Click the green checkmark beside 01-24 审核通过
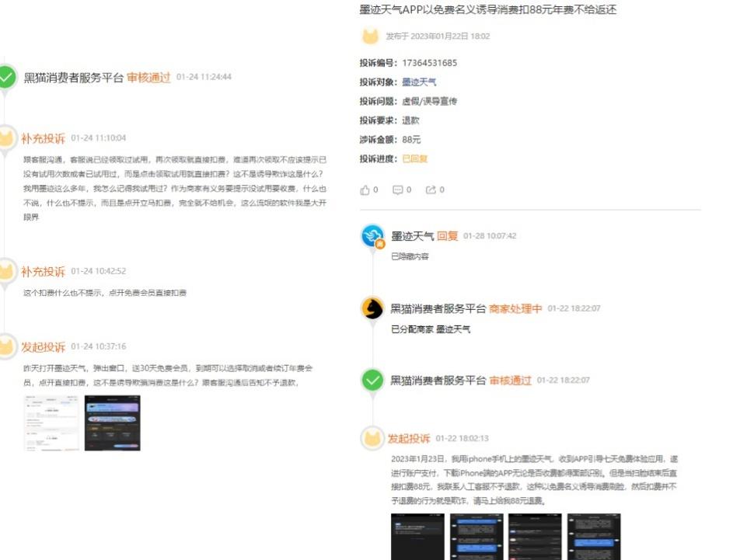The width and height of the screenshot is (747, 560). (7, 77)
